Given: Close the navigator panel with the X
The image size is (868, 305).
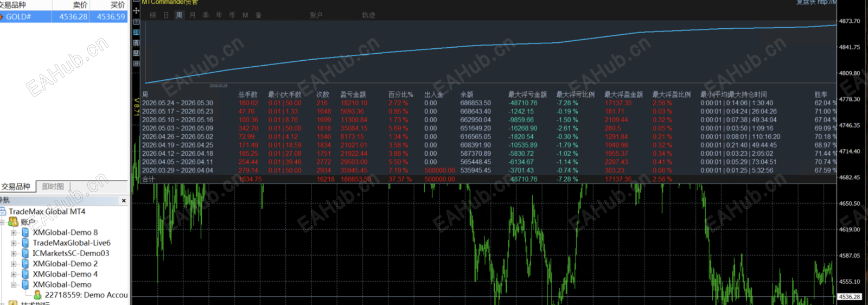Looking at the screenshot, I should [124, 201].
